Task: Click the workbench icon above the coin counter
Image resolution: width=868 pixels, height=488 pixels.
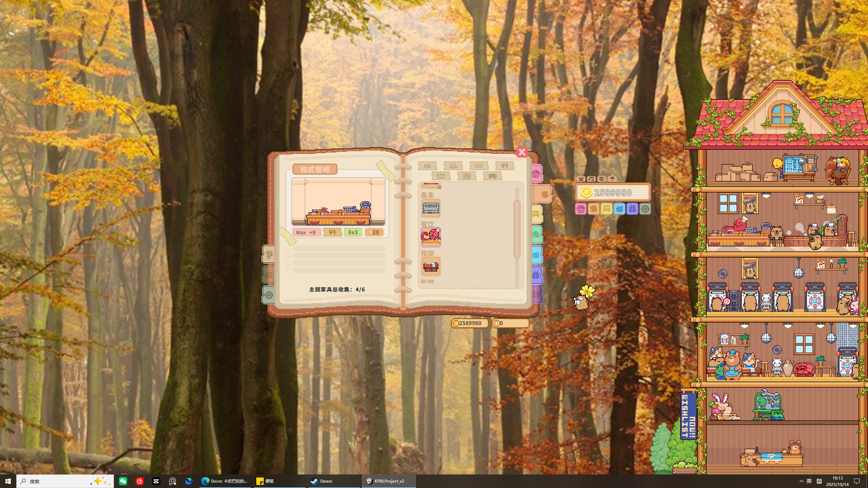Action: 581,179
